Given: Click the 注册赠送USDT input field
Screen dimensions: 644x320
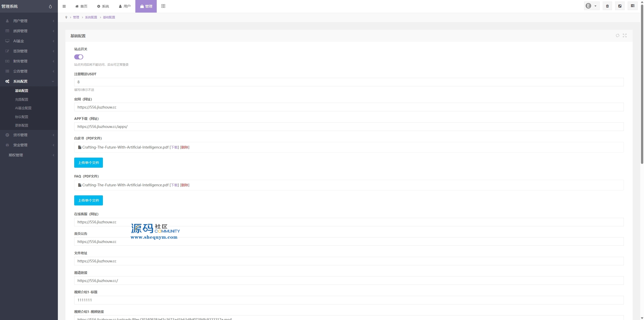Looking at the screenshot, I should [x=349, y=82].
